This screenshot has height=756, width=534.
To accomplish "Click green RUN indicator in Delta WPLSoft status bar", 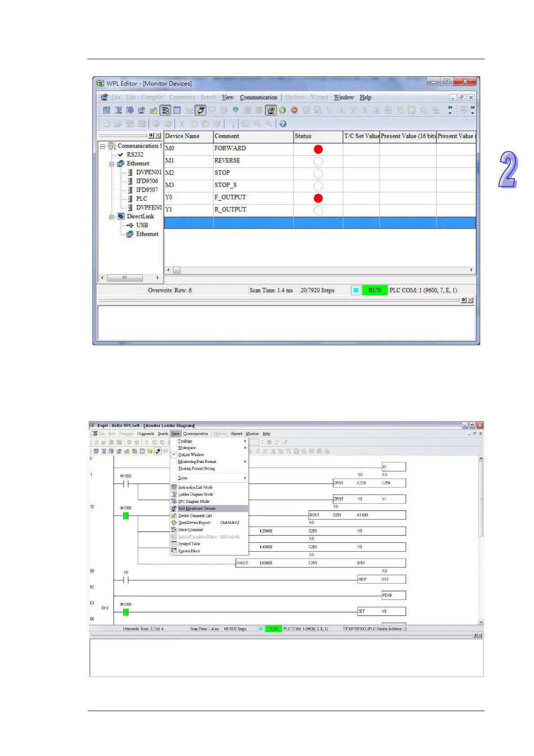I will (273, 629).
